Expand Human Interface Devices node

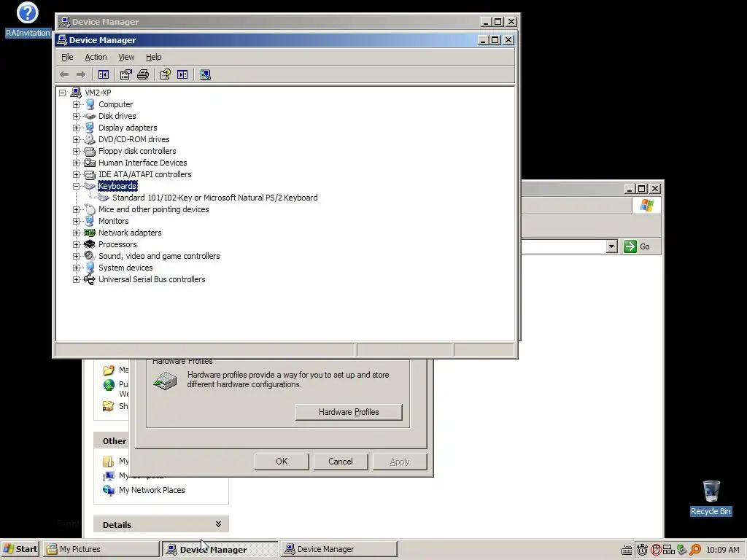76,163
